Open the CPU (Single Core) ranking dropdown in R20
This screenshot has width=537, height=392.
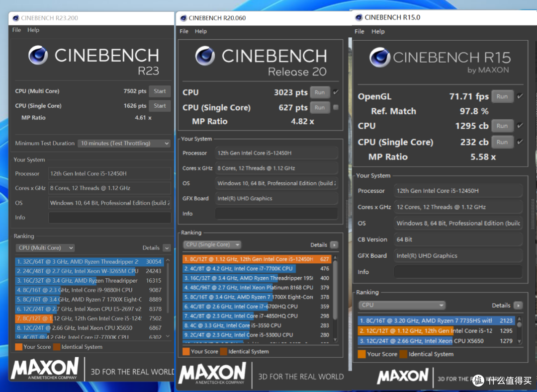click(x=212, y=244)
